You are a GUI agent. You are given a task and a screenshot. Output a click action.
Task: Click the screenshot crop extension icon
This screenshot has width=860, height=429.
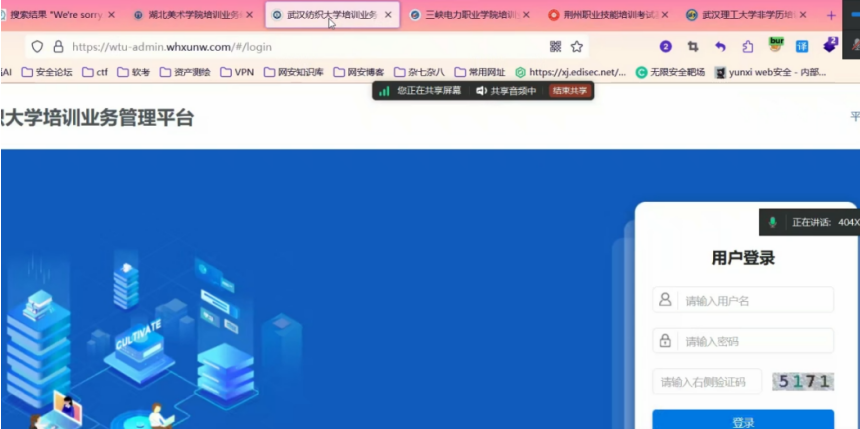(692, 47)
